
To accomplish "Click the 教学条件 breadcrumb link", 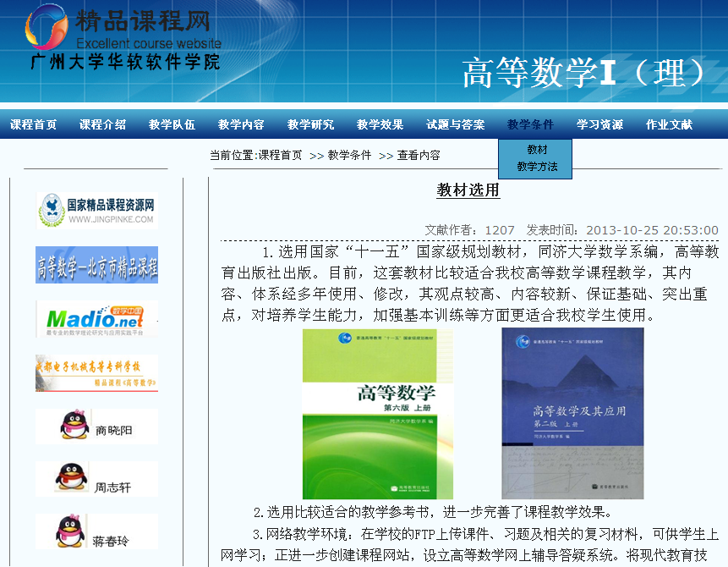I will [x=350, y=156].
